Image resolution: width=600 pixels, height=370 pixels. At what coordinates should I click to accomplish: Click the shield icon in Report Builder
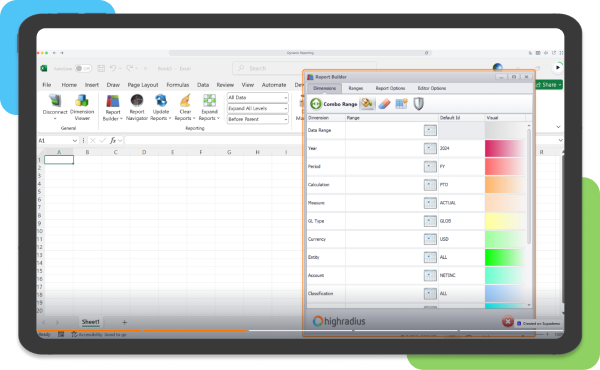(419, 104)
